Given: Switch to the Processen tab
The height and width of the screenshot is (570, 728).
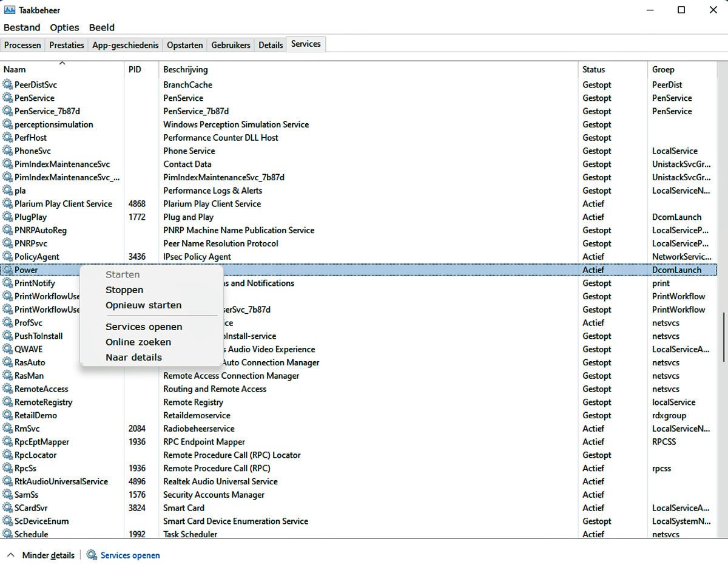Looking at the screenshot, I should click(23, 45).
